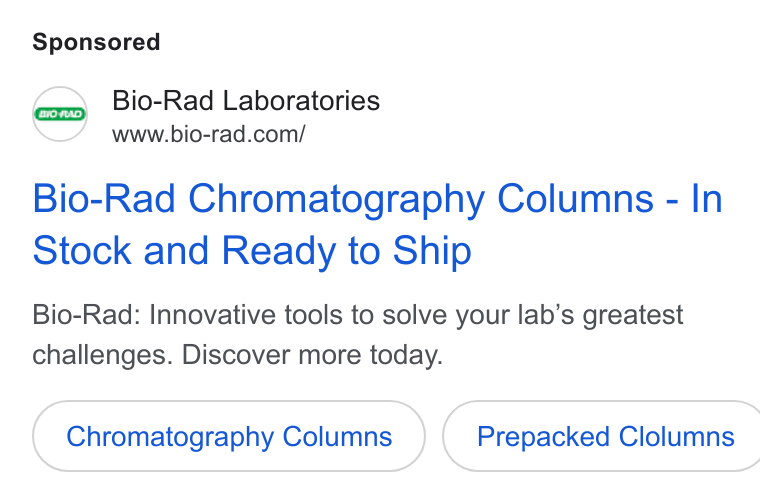Click the green Bio-Rad logo icon

click(x=60, y=114)
